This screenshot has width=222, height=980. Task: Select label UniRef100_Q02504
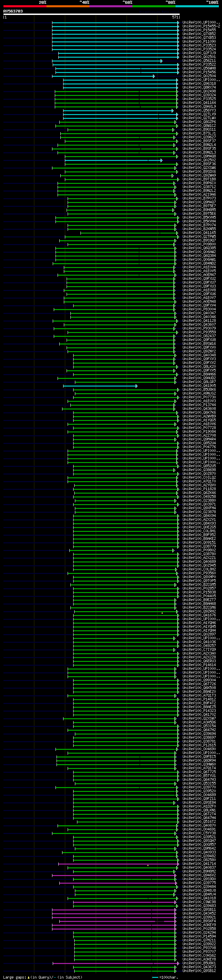click(199, 76)
